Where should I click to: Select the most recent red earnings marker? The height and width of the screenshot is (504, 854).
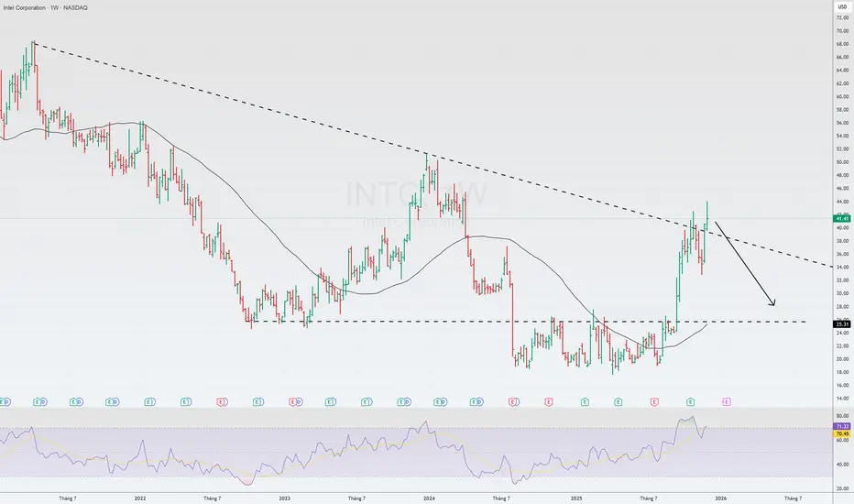coord(654,402)
